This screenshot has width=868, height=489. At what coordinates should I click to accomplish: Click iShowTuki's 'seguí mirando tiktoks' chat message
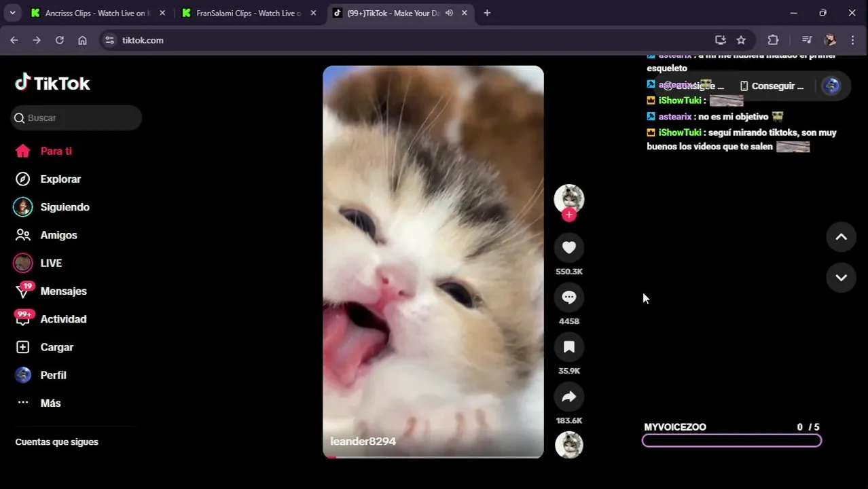point(742,139)
